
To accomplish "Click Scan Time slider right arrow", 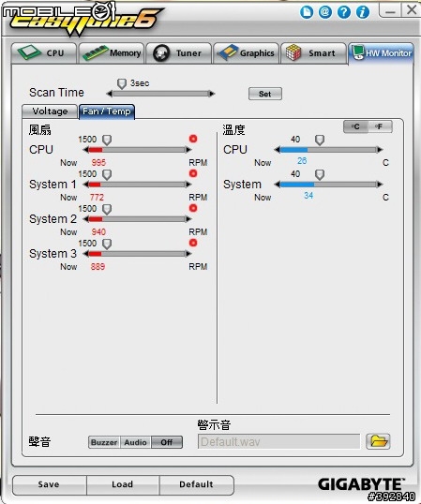I will pos(212,94).
